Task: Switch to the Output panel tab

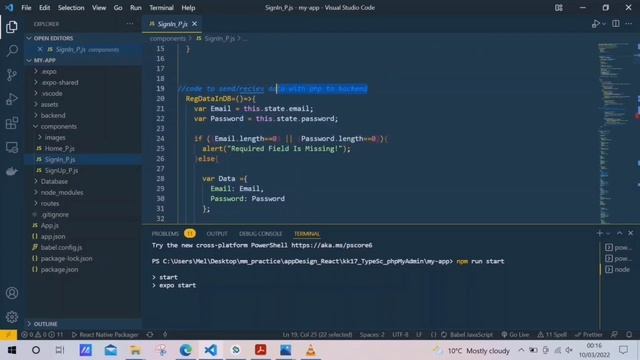Action: click(x=217, y=234)
